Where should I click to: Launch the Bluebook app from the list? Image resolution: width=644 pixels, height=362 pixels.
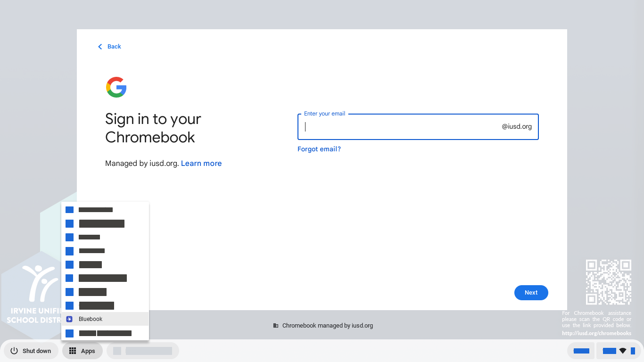click(105, 319)
